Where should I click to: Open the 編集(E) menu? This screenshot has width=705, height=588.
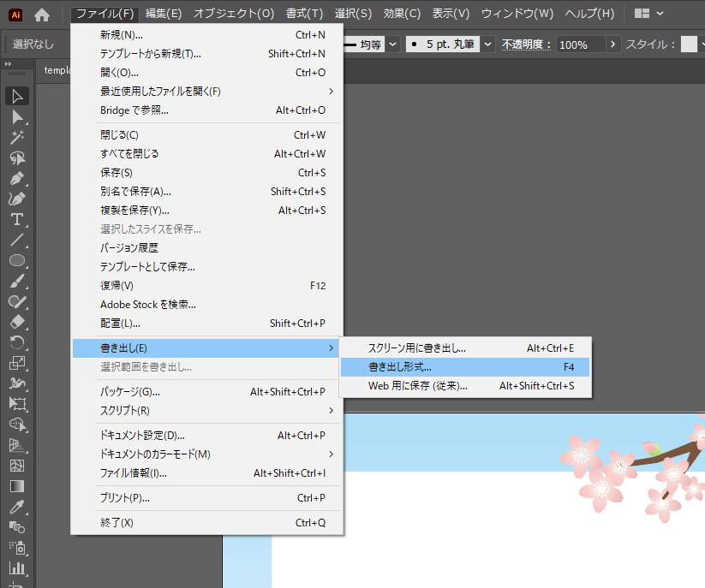coord(164,14)
